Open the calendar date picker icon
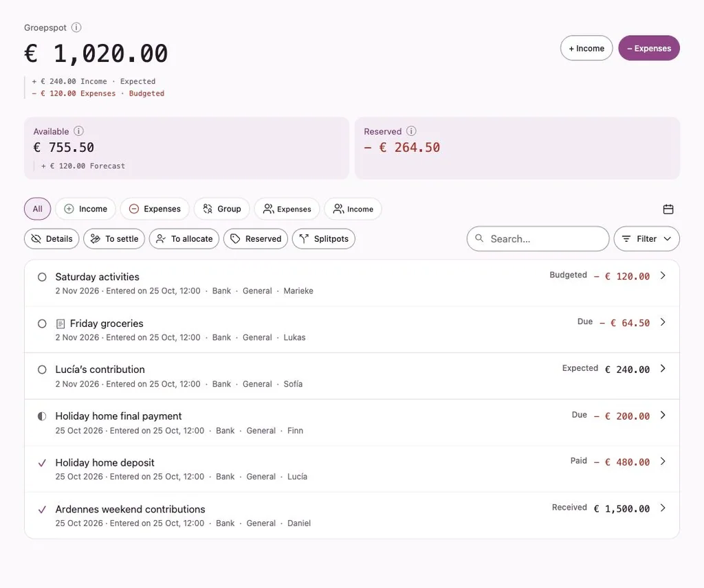704x588 pixels. (668, 209)
